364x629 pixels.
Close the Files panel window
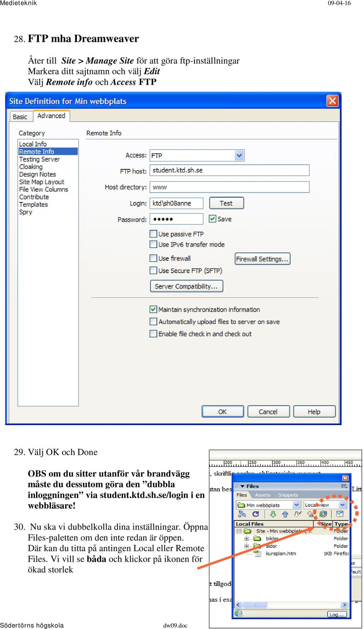(345, 478)
